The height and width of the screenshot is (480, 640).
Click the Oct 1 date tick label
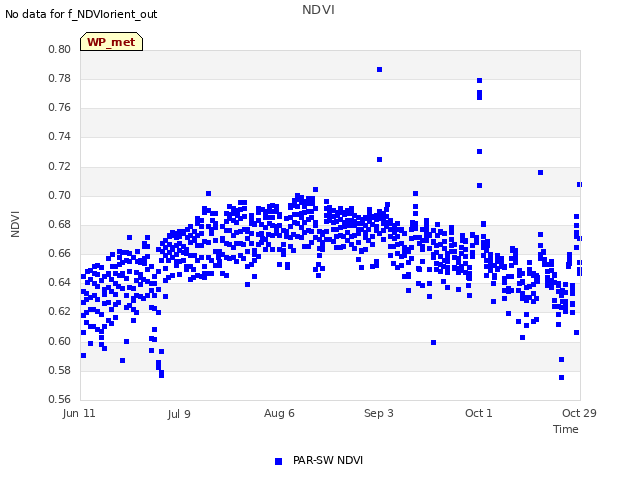479,413
